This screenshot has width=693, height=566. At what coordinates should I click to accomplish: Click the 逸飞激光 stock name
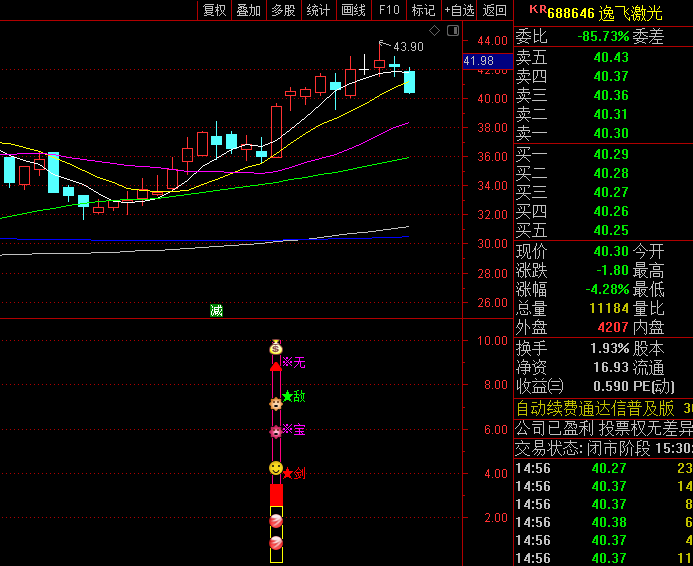pyautogui.click(x=630, y=12)
